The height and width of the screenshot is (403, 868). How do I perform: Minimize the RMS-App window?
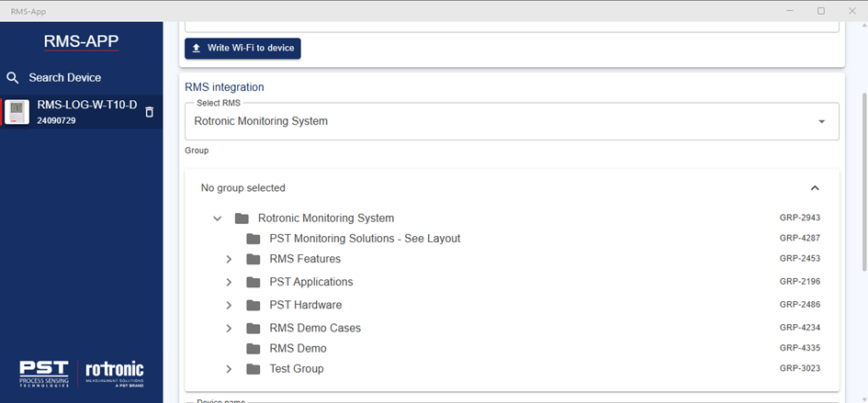[791, 11]
